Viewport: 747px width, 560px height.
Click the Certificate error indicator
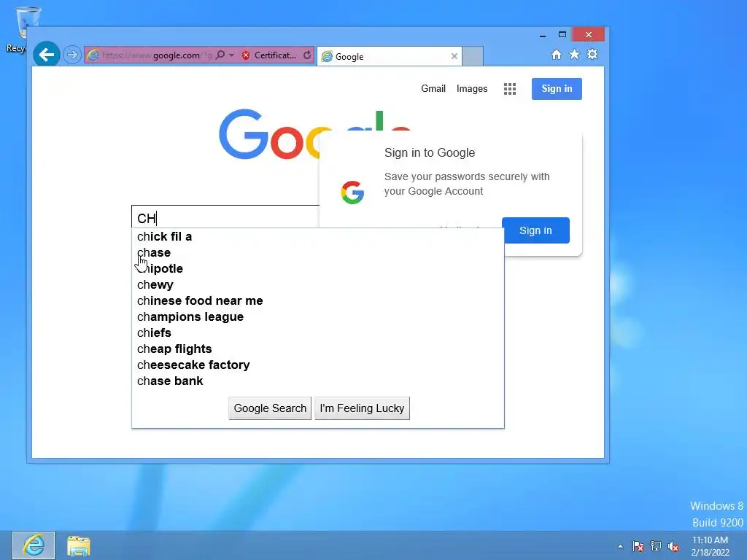[x=270, y=55]
